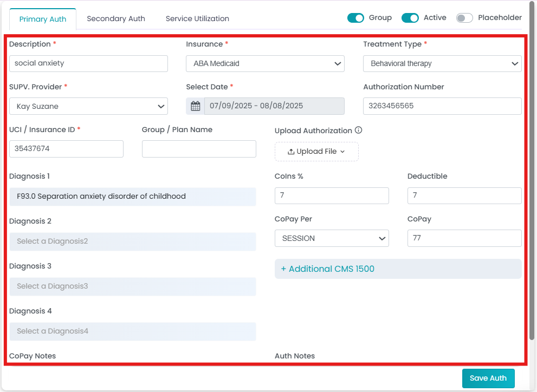This screenshot has width=537, height=392.
Task: Turn off the Active toggle
Action: tap(410, 18)
